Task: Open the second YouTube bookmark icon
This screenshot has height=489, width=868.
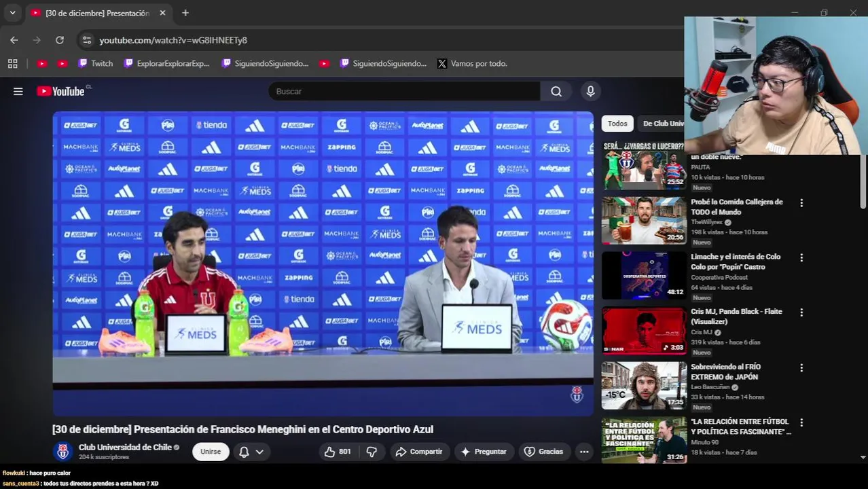Action: 62,63
